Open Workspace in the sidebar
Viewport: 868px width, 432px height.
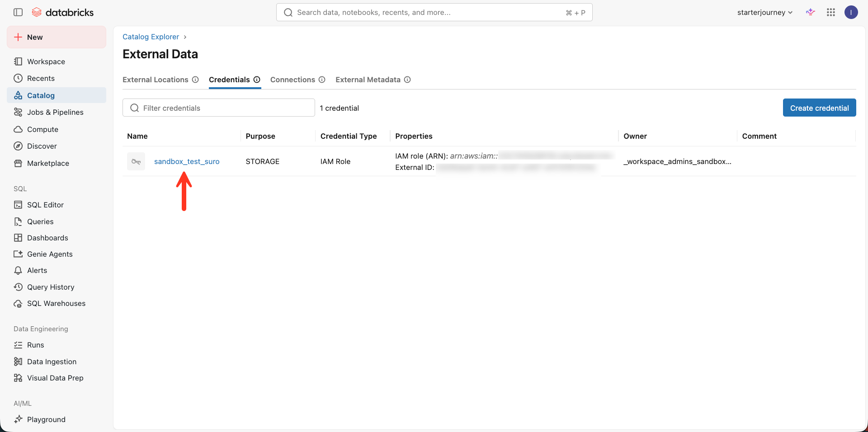point(57,61)
